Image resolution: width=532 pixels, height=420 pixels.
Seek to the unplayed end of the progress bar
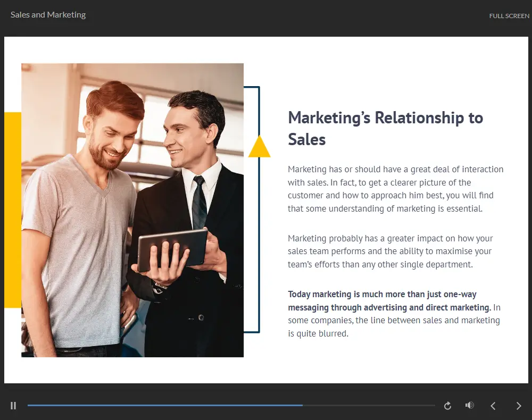(415, 406)
